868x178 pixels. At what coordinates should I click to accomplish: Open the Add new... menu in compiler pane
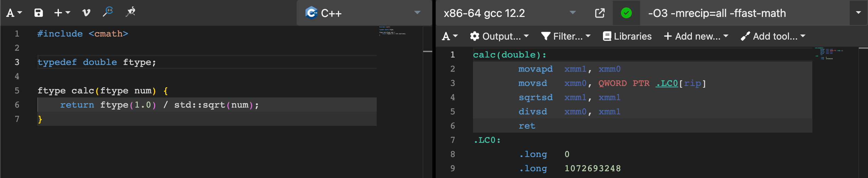click(x=696, y=36)
